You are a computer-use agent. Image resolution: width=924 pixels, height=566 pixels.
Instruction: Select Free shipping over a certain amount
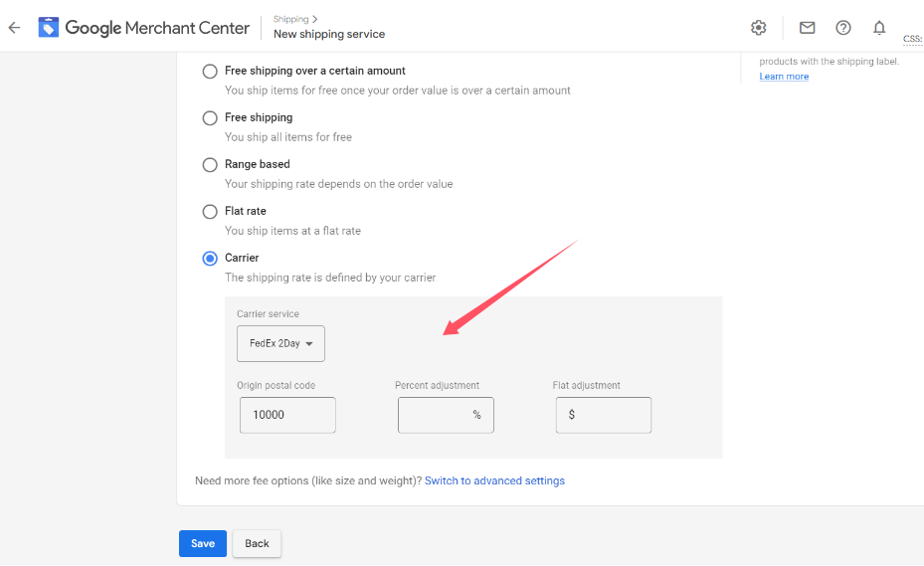click(x=210, y=72)
